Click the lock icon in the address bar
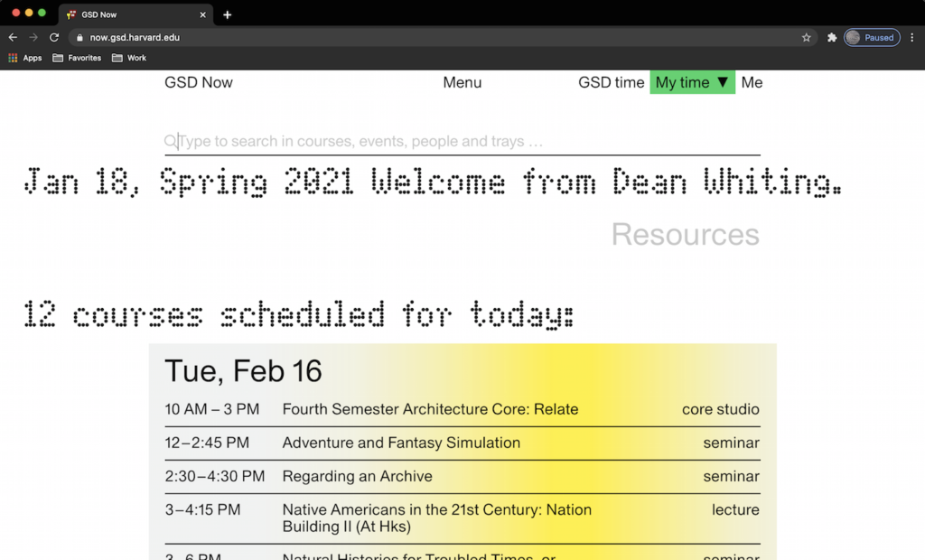 tap(79, 37)
